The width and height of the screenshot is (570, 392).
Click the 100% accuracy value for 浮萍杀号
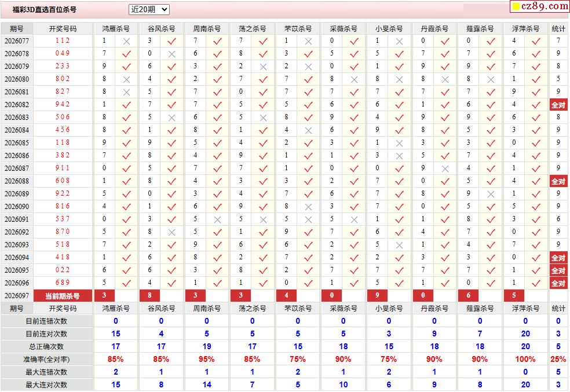pos(525,360)
